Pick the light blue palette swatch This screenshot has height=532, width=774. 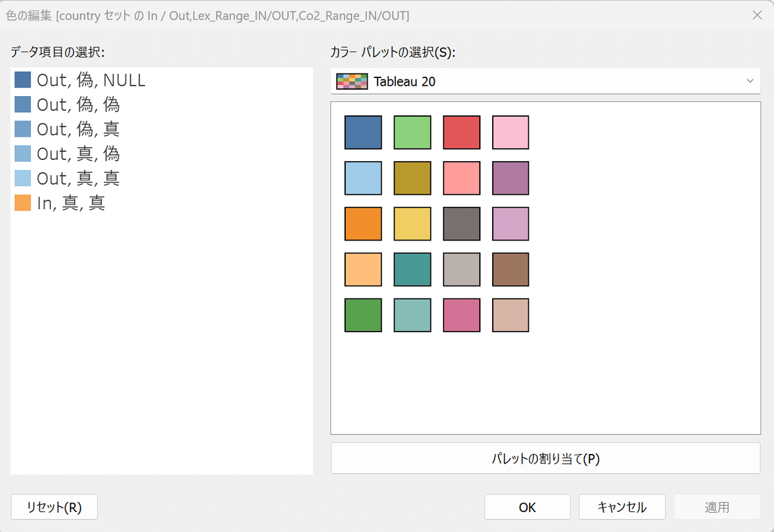click(x=363, y=178)
